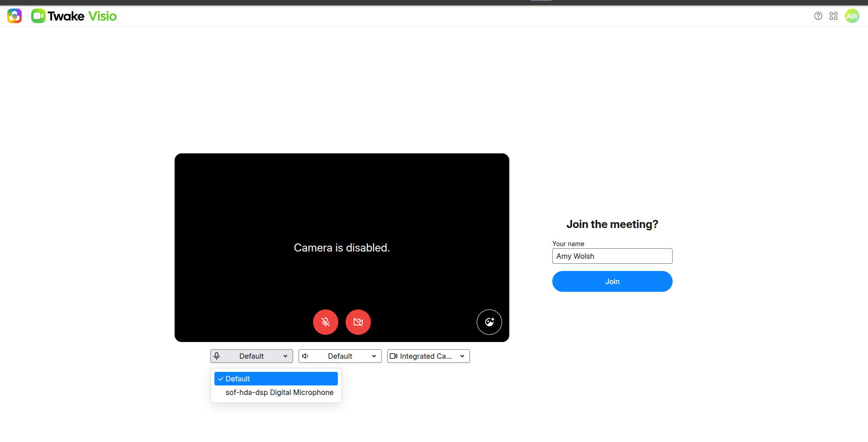Open the apps grid launcher

(833, 16)
